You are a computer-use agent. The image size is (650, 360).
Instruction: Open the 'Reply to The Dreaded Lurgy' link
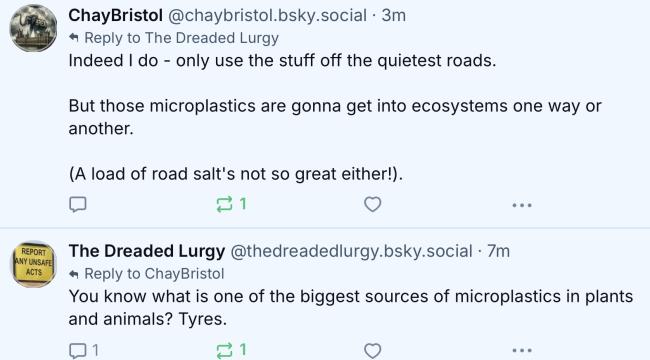click(182, 38)
